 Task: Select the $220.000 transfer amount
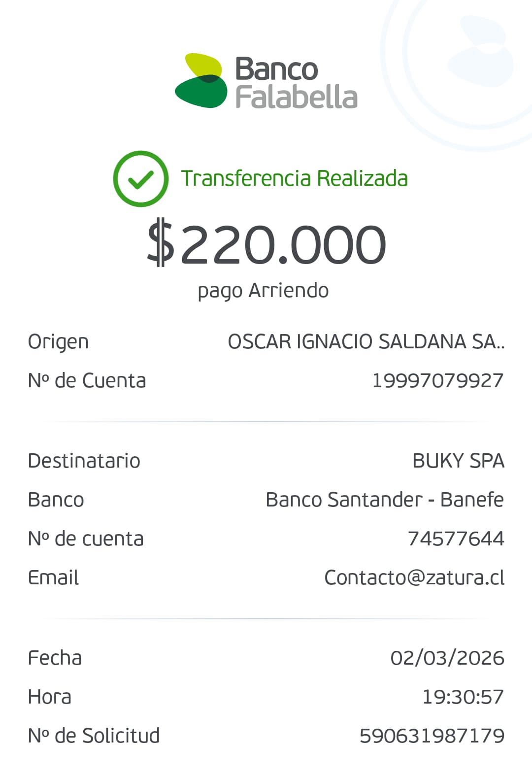(x=266, y=244)
